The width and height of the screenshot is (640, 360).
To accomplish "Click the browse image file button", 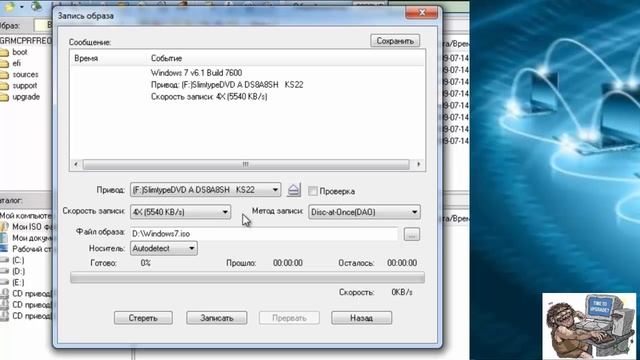I will (x=411, y=234).
